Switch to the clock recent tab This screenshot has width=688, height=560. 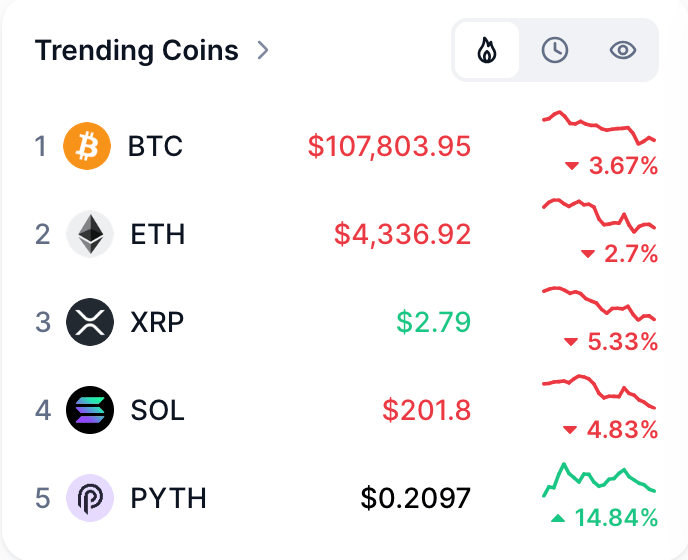pos(555,50)
